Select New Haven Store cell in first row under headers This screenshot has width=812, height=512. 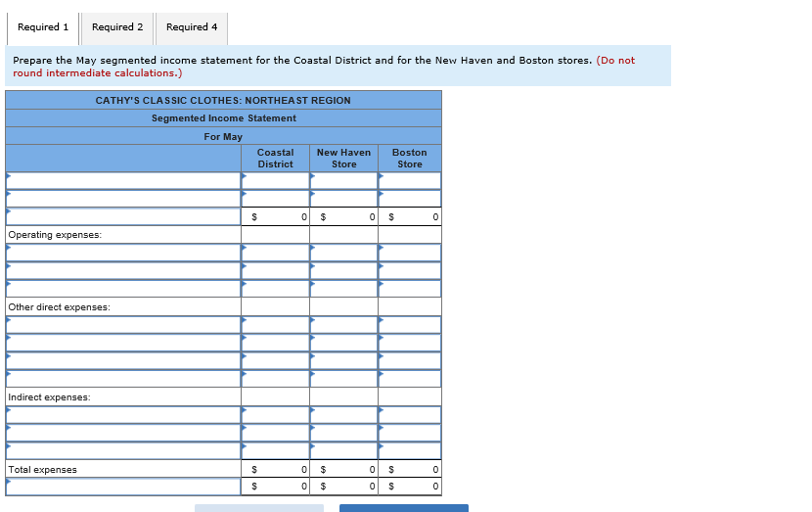pyautogui.click(x=343, y=181)
